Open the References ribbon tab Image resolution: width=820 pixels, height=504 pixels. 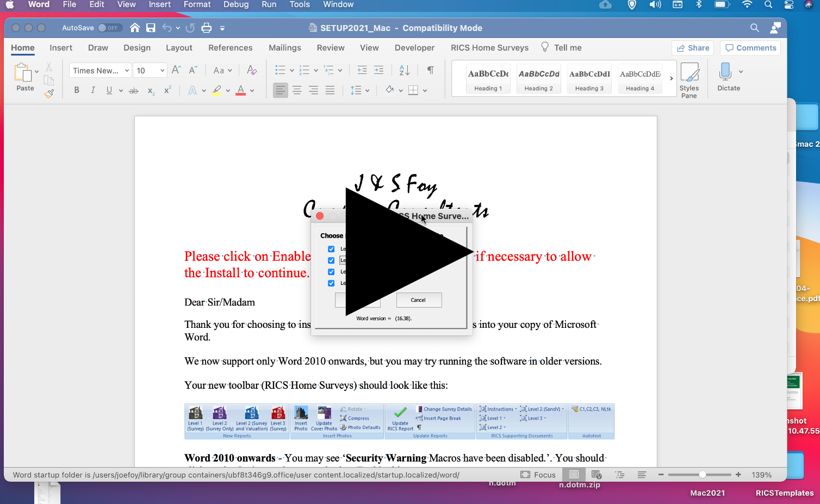tap(231, 48)
